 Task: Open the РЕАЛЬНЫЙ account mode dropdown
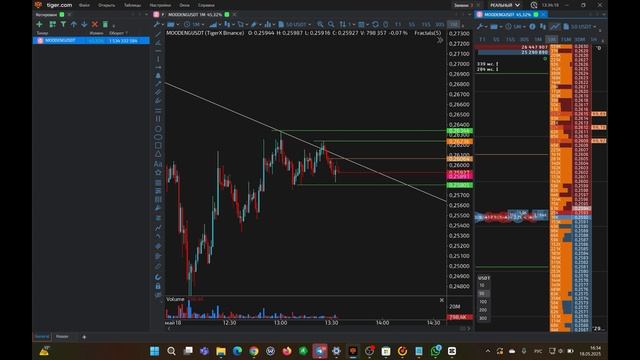point(505,5)
